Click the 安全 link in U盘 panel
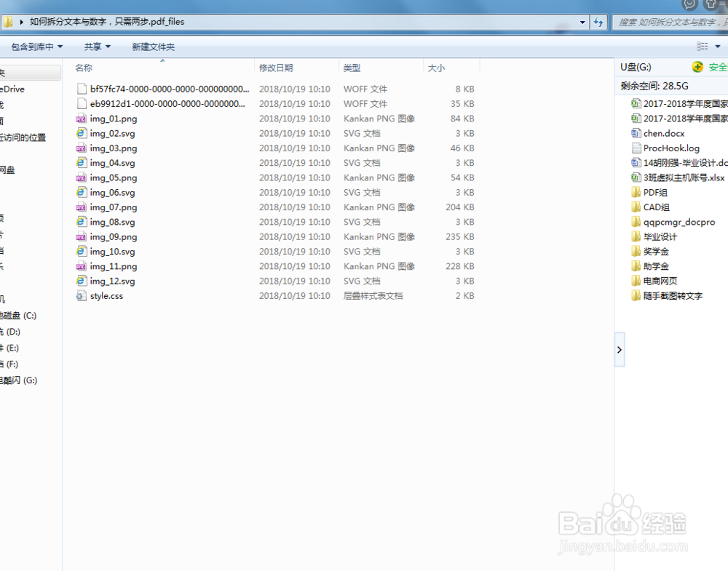 coord(718,67)
